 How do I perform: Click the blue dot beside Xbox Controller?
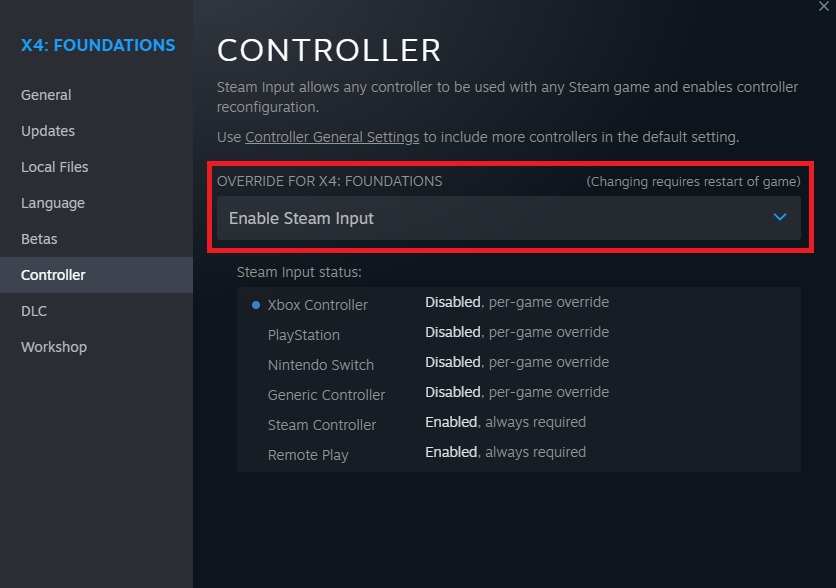[256, 305]
